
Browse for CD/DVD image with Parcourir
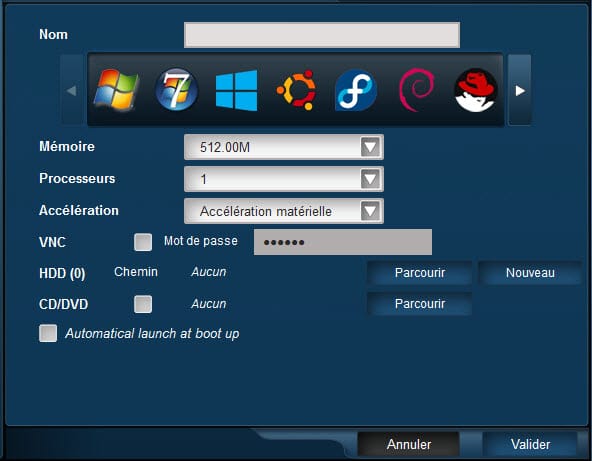[x=419, y=304]
